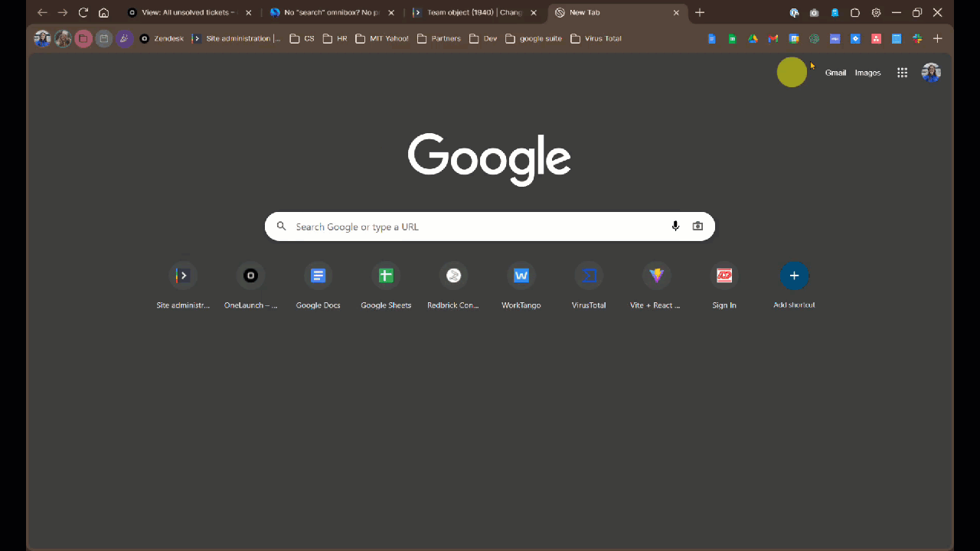Close the All unsolved tickets tab
The width and height of the screenshot is (980, 551).
click(248, 12)
